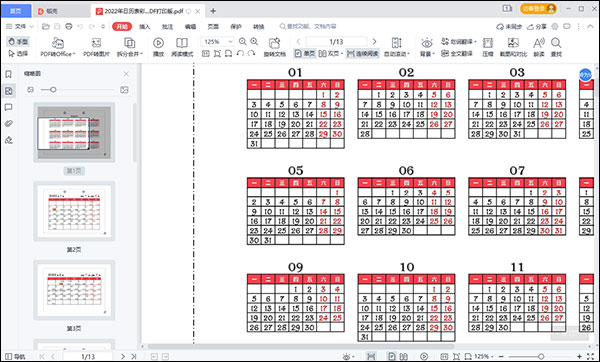Click the 旋转文档 rotate document icon
This screenshot has width=600, height=362.
click(274, 47)
